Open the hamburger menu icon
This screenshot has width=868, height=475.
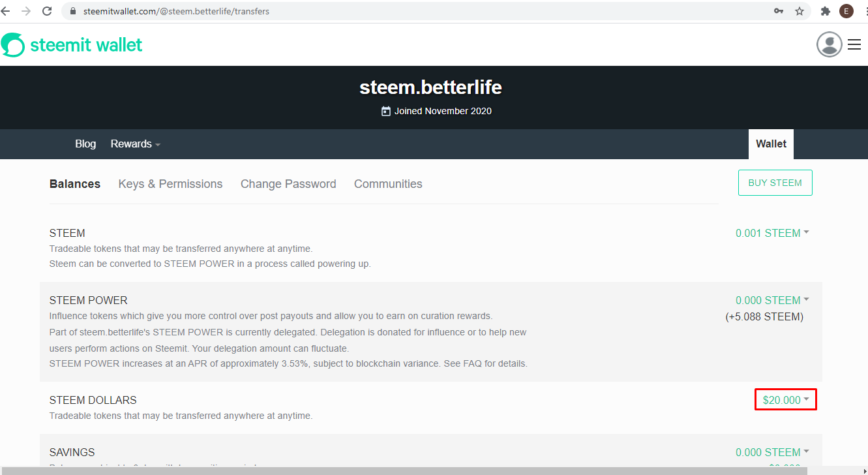854,44
